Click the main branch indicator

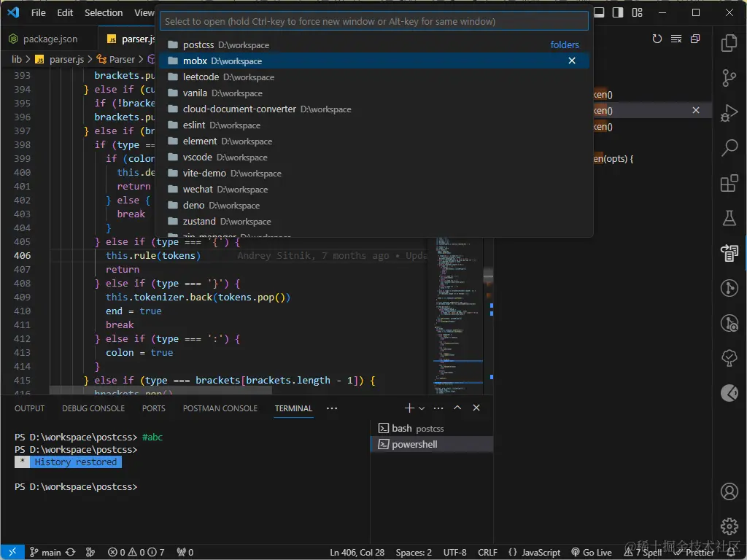point(45,552)
